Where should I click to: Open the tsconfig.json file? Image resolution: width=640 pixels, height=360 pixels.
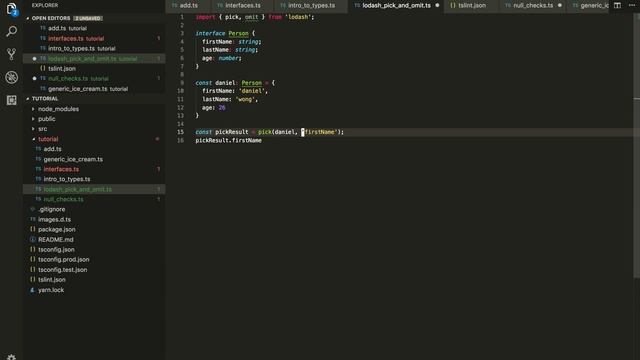56,249
